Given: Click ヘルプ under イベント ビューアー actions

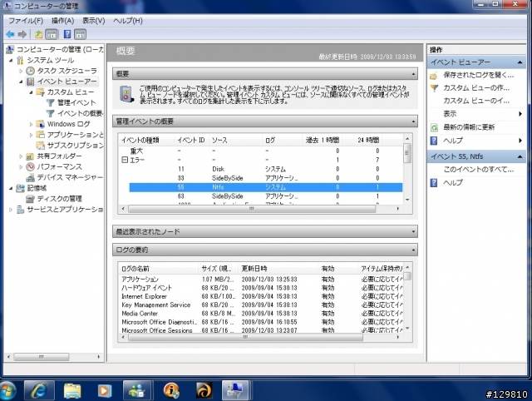Looking at the screenshot, I should (453, 141).
